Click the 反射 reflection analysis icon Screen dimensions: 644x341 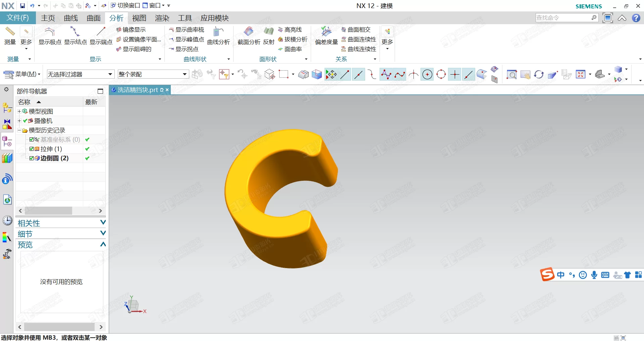pos(268,35)
